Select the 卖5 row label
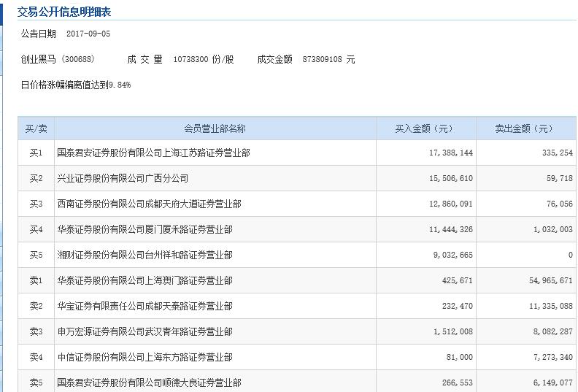Screen dimensions: 578x392 [x=36, y=383]
